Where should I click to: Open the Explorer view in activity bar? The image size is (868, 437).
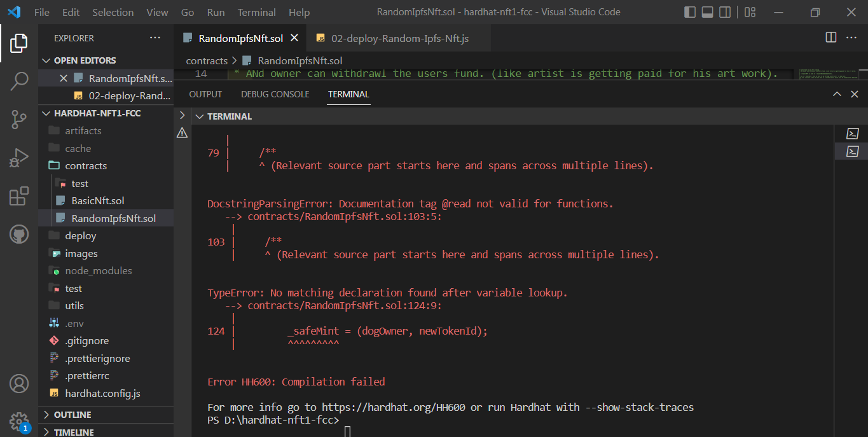click(18, 43)
